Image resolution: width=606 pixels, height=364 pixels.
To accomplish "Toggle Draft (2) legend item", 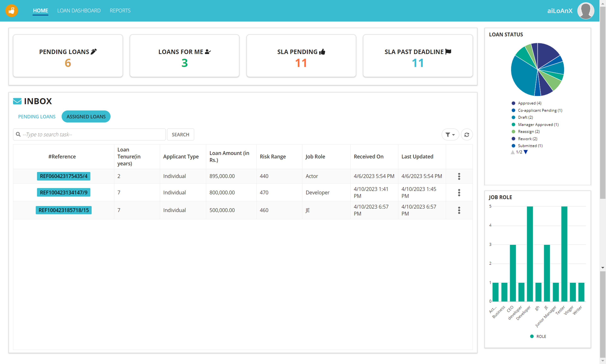I will click(522, 117).
